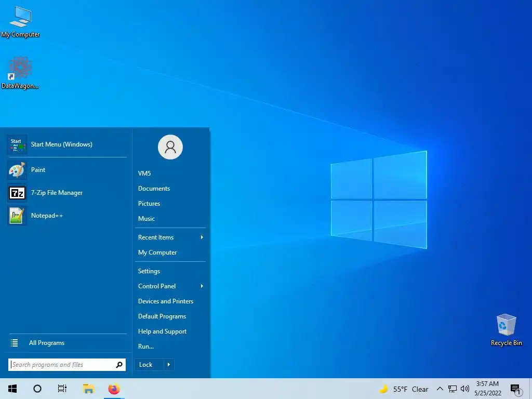Open File Explorer on taskbar
The width and height of the screenshot is (532, 399).
click(88, 389)
